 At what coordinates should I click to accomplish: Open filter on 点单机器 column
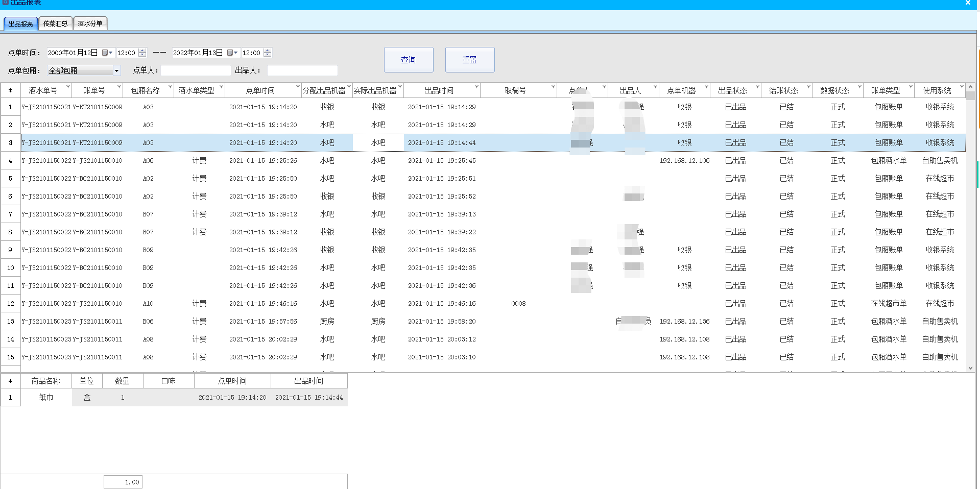tap(706, 87)
